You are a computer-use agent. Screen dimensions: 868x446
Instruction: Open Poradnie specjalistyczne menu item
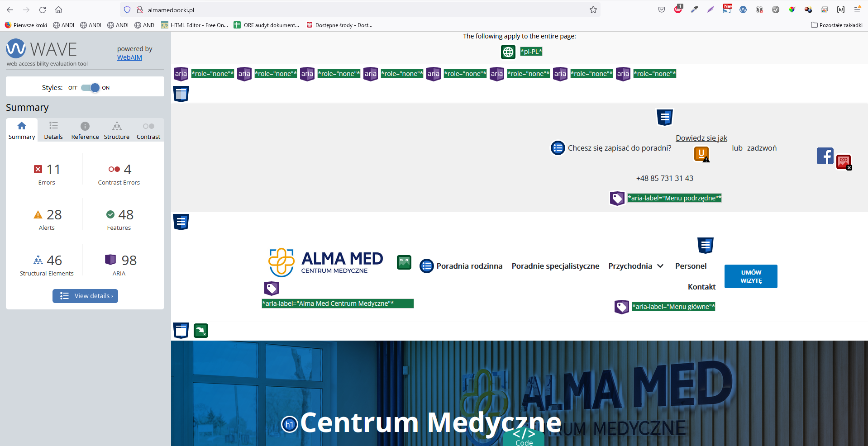(x=555, y=266)
